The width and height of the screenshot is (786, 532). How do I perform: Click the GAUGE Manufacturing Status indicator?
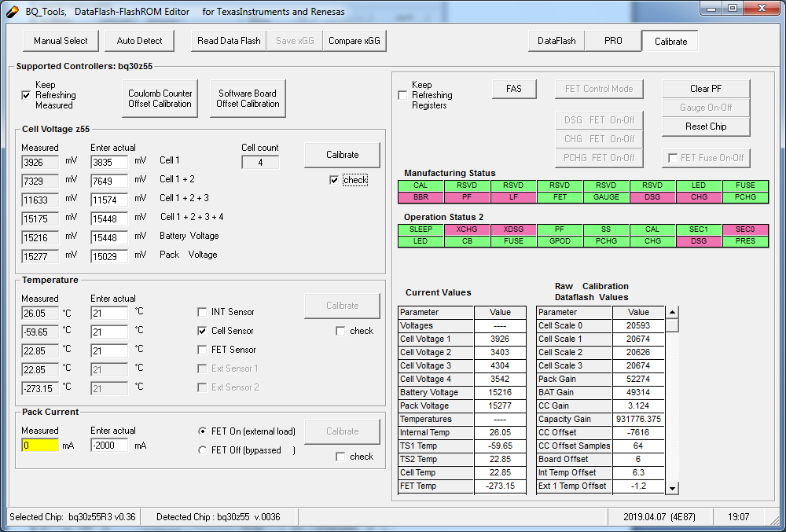click(606, 197)
